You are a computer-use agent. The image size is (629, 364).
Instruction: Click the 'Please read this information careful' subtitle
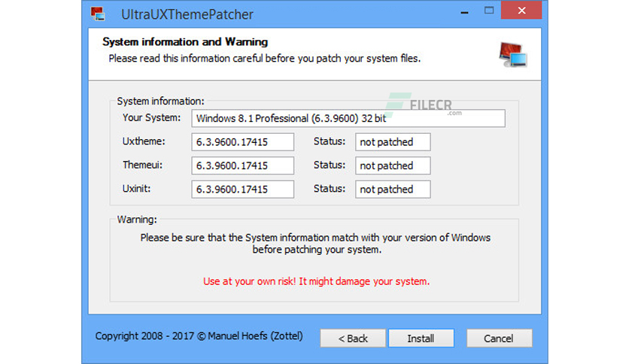click(x=265, y=59)
